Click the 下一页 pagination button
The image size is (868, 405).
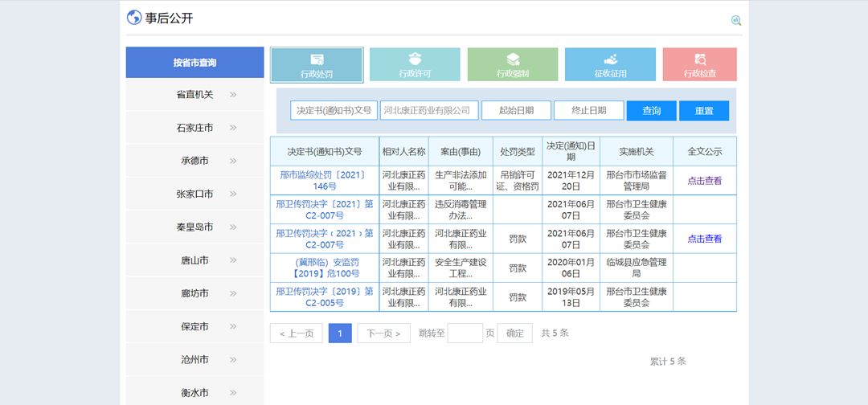[x=383, y=333]
